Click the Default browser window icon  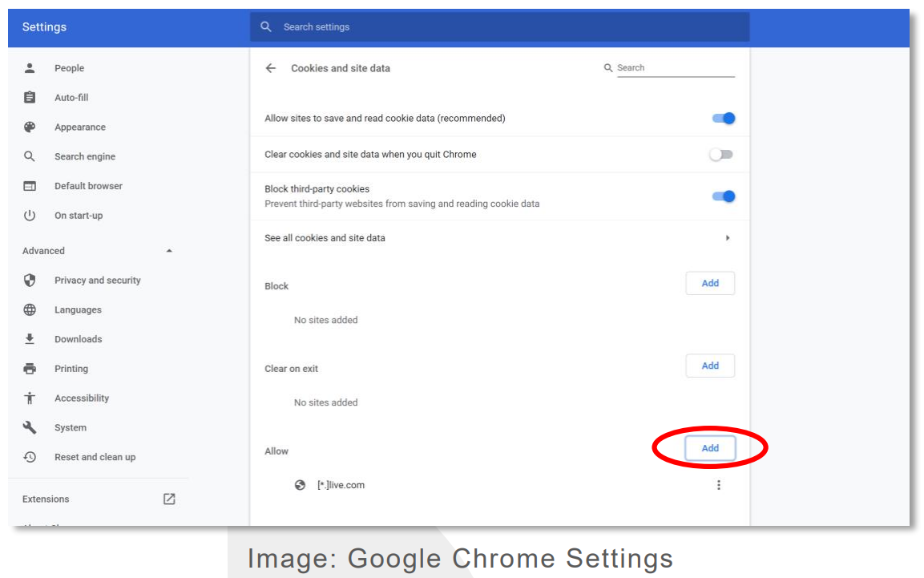coord(30,186)
